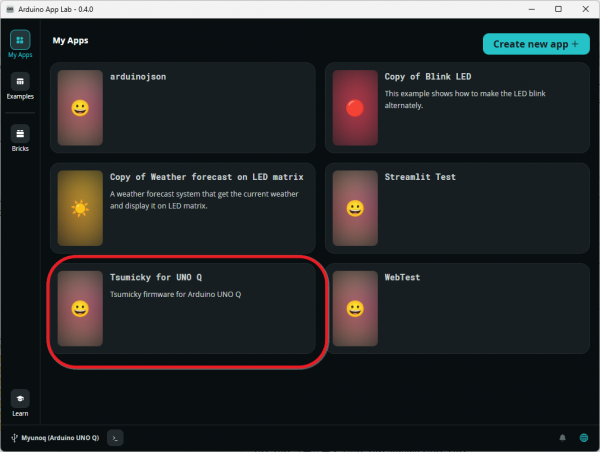600x452 pixels.
Task: Click the My Apps page heading
Action: click(x=70, y=41)
